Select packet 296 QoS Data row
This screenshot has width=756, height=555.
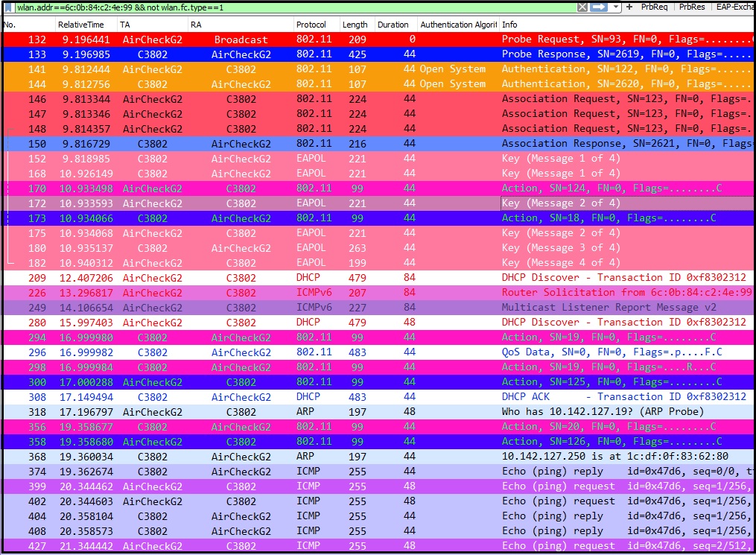pyautogui.click(x=378, y=352)
